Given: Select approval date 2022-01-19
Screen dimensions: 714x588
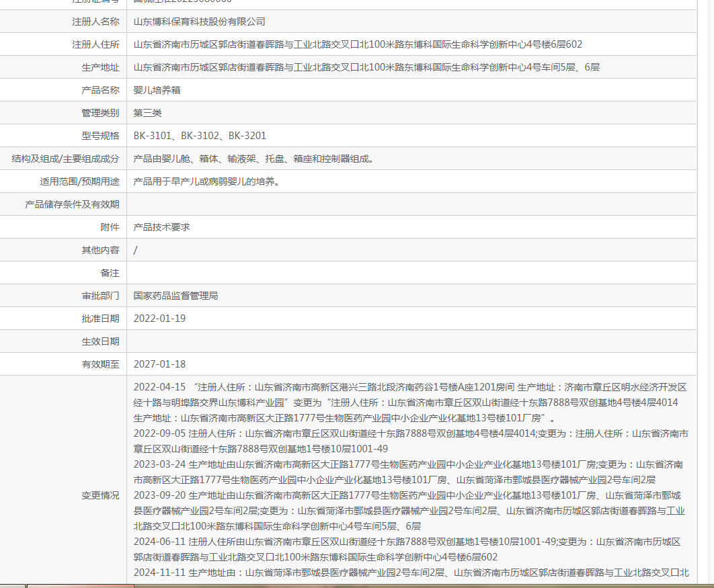Looking at the screenshot, I should (159, 319).
